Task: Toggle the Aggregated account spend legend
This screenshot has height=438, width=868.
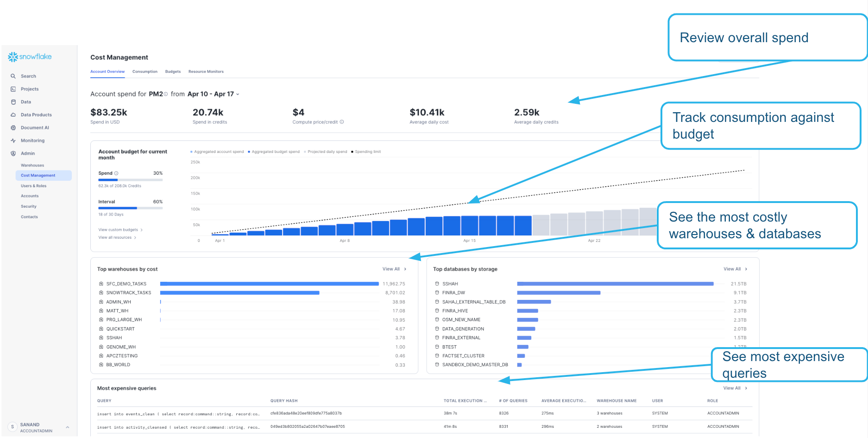Action: click(217, 152)
